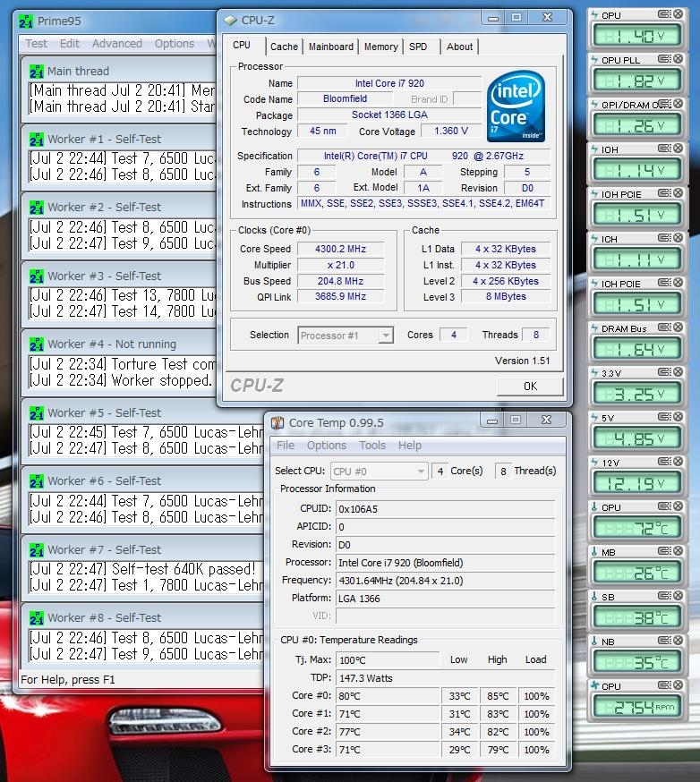Switch to the SPD tab in CPU-Z
700x782 pixels.
418,47
